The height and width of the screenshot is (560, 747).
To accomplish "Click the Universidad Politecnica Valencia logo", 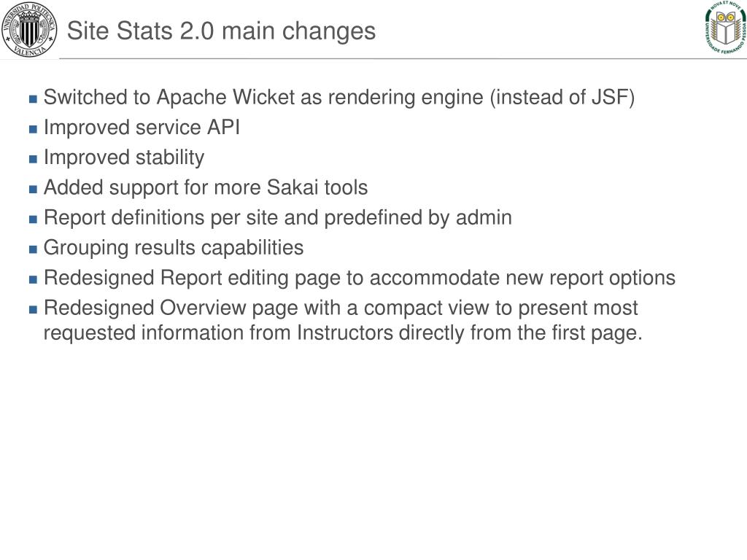I will point(29,29).
